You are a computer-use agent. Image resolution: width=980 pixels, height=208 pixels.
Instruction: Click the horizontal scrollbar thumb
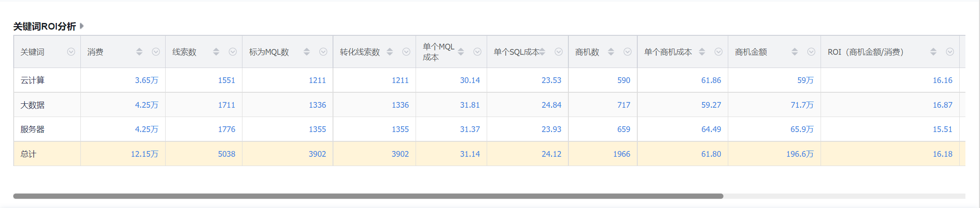pos(368,196)
